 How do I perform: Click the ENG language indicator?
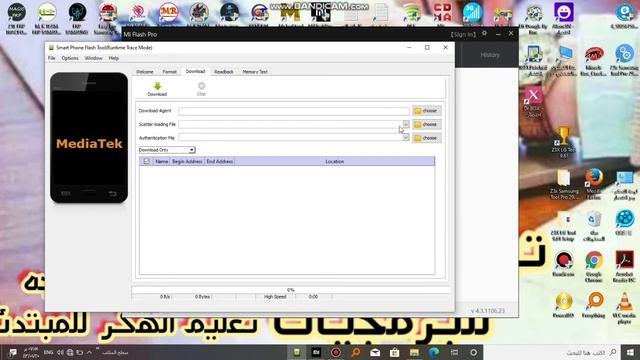[49, 352]
